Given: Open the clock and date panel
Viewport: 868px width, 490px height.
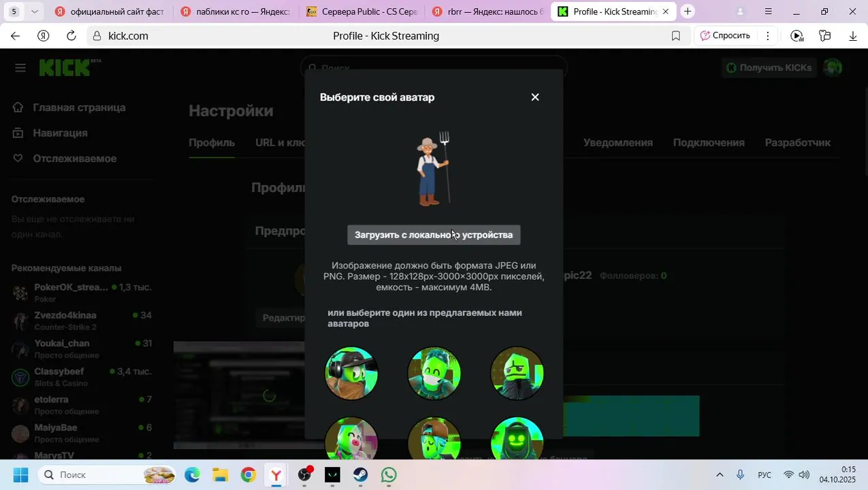Looking at the screenshot, I should pyautogui.click(x=838, y=475).
